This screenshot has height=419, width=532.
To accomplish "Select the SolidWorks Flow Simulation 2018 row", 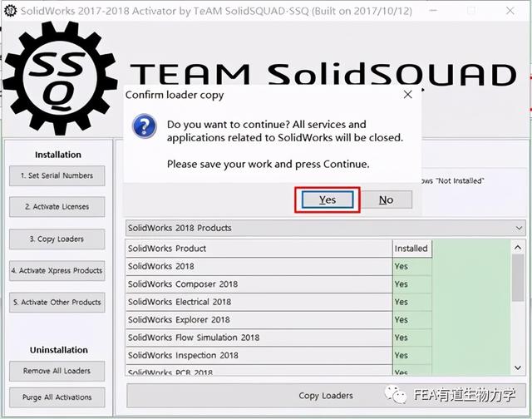I will point(259,338).
